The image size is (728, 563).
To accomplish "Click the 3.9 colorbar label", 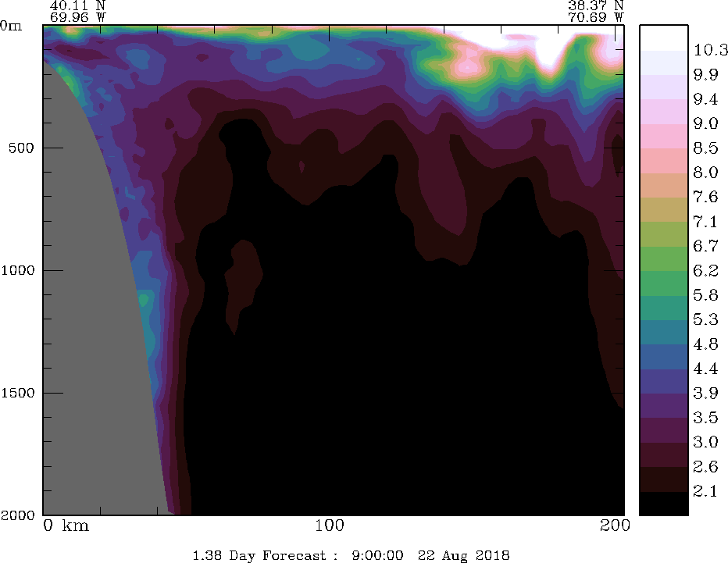I will [x=705, y=393].
